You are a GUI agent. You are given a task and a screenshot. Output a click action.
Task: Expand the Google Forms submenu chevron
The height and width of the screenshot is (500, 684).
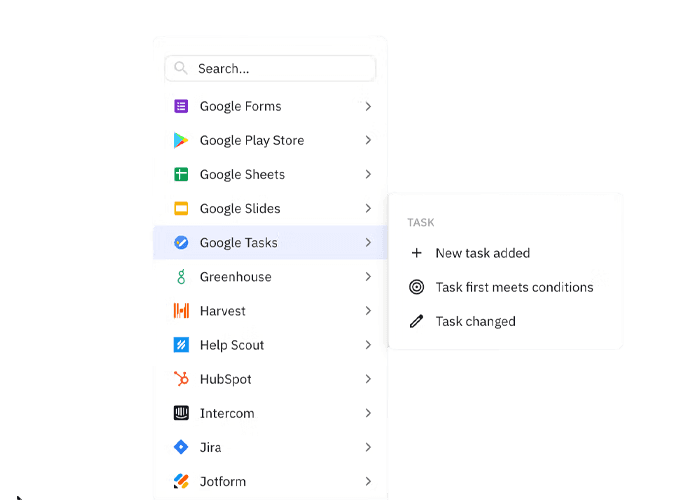point(368,106)
